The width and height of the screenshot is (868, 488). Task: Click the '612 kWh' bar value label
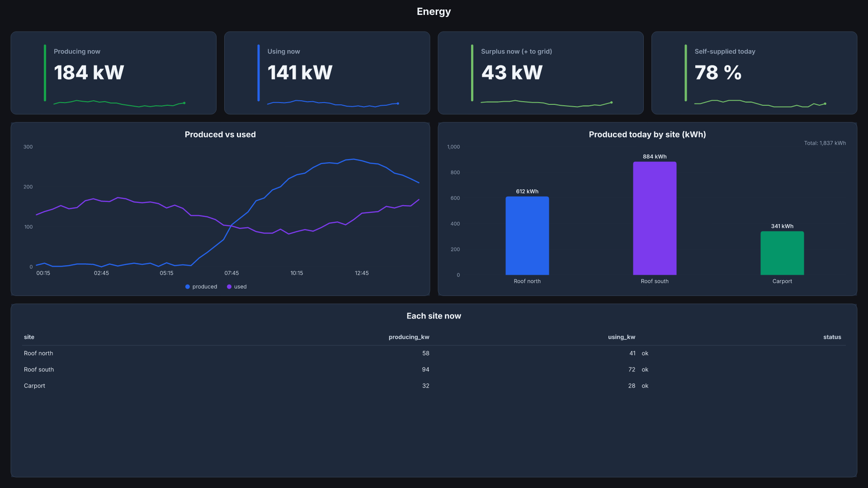tap(527, 192)
